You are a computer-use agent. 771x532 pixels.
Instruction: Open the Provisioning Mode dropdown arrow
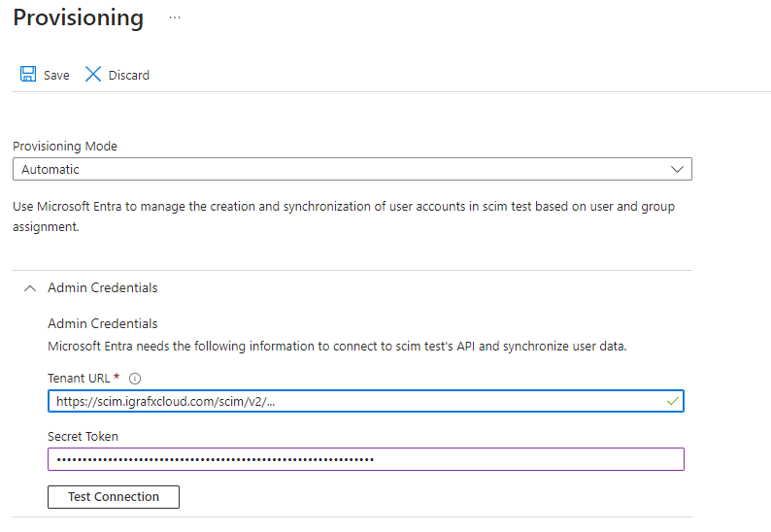[x=677, y=169]
